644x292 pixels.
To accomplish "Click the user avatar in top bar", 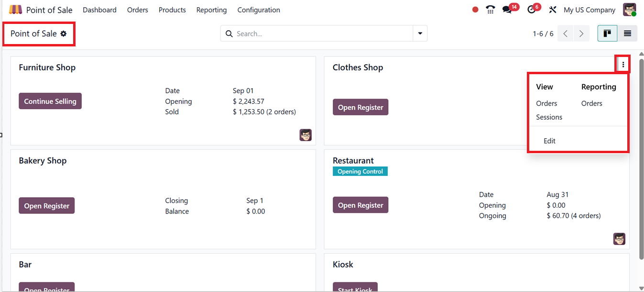I will click(630, 10).
